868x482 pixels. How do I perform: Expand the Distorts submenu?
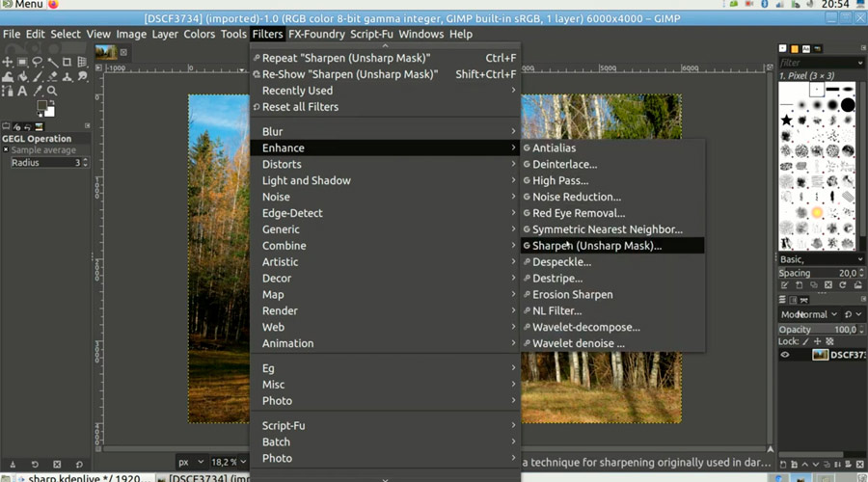[x=385, y=164]
